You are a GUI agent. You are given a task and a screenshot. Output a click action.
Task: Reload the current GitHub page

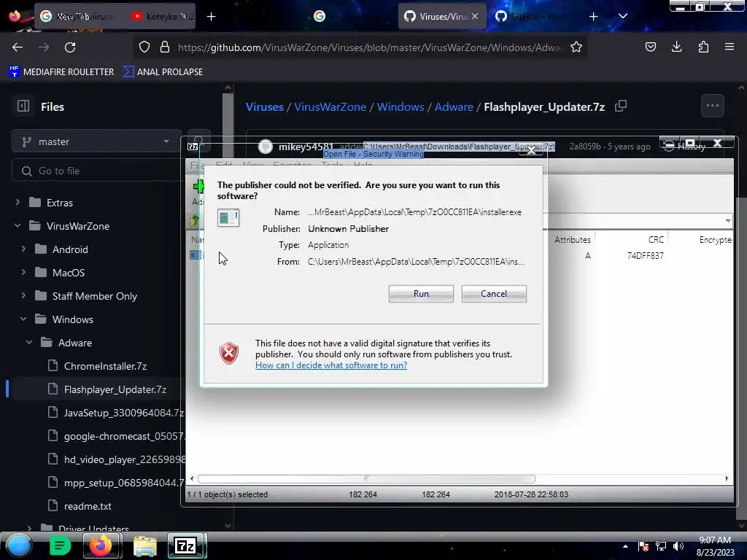pyautogui.click(x=70, y=47)
